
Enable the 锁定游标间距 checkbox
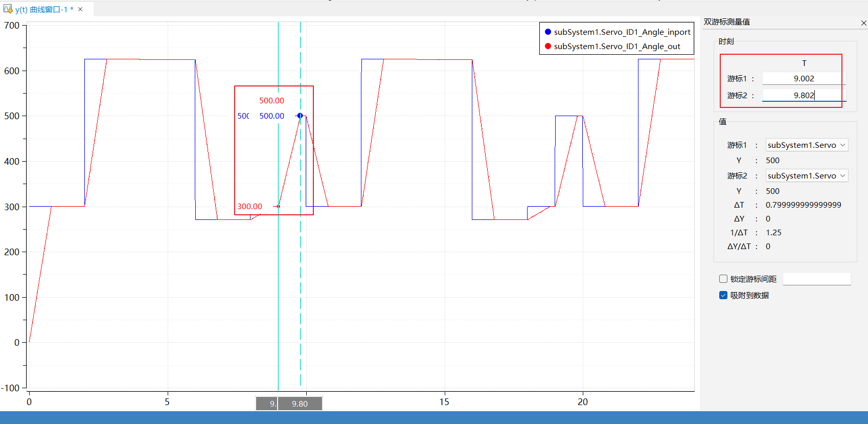coord(723,279)
